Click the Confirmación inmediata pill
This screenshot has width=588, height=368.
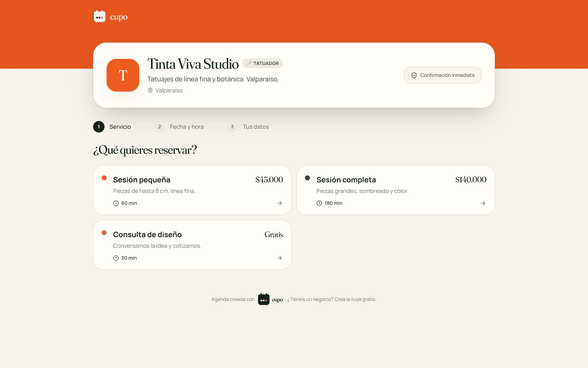[x=442, y=75]
